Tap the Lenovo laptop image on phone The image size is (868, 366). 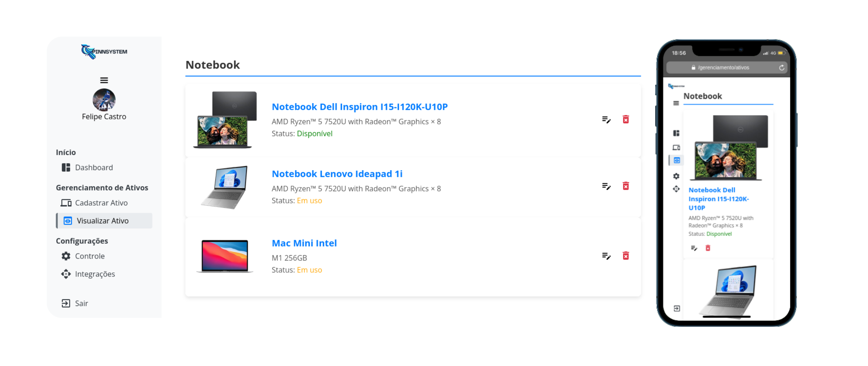pyautogui.click(x=727, y=291)
